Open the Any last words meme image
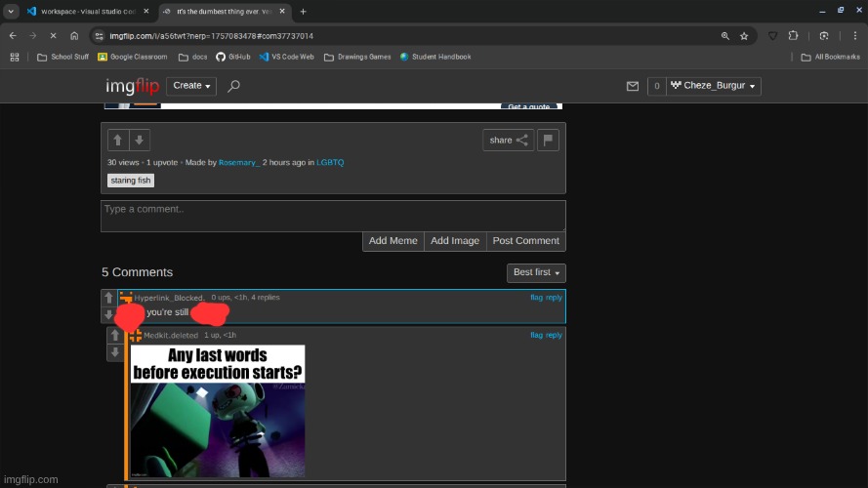The image size is (868, 488). 218,411
